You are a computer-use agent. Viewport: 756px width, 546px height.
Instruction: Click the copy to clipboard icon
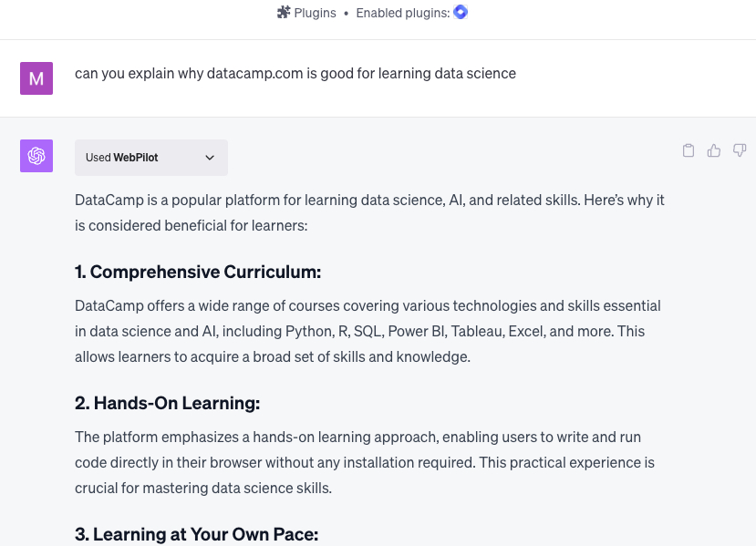(689, 150)
